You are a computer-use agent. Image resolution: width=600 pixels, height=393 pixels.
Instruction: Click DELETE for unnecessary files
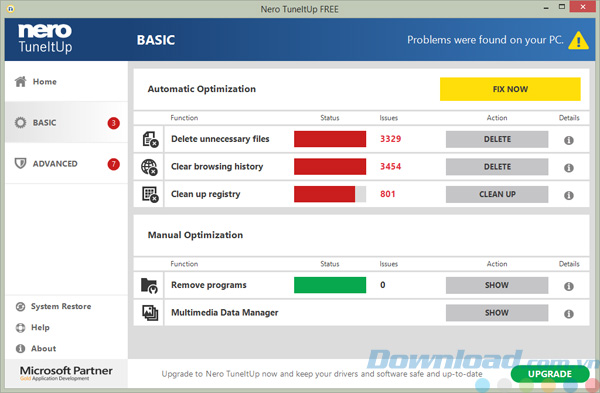(497, 139)
